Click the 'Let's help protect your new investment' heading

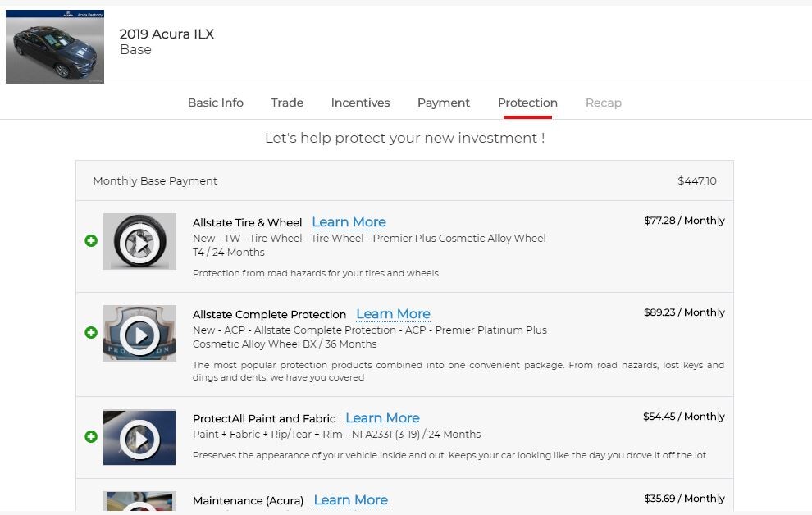[405, 138]
